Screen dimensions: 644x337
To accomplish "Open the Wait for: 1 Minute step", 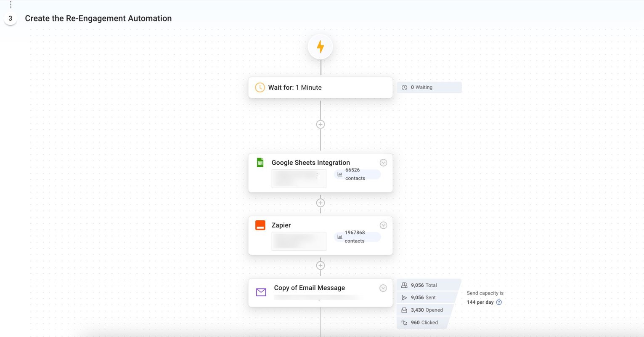I will (x=321, y=88).
